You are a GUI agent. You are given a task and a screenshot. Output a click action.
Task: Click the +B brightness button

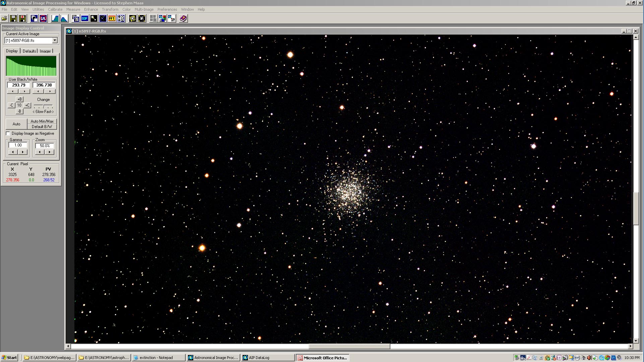click(x=19, y=99)
